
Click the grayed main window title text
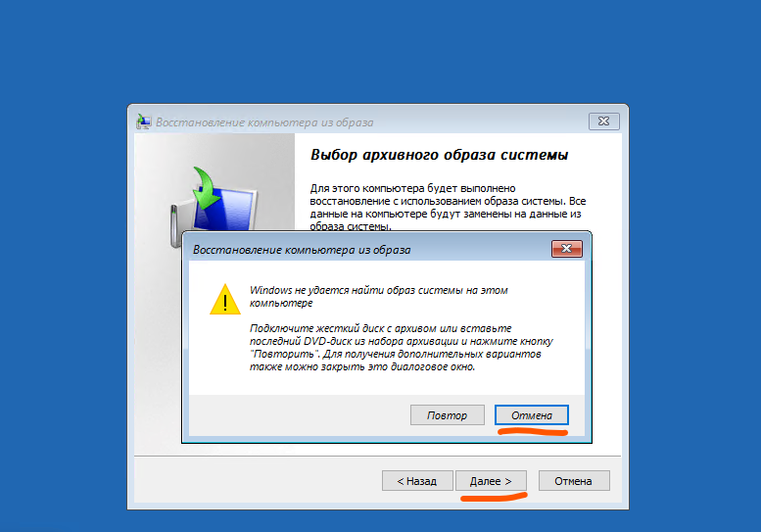pos(264,122)
